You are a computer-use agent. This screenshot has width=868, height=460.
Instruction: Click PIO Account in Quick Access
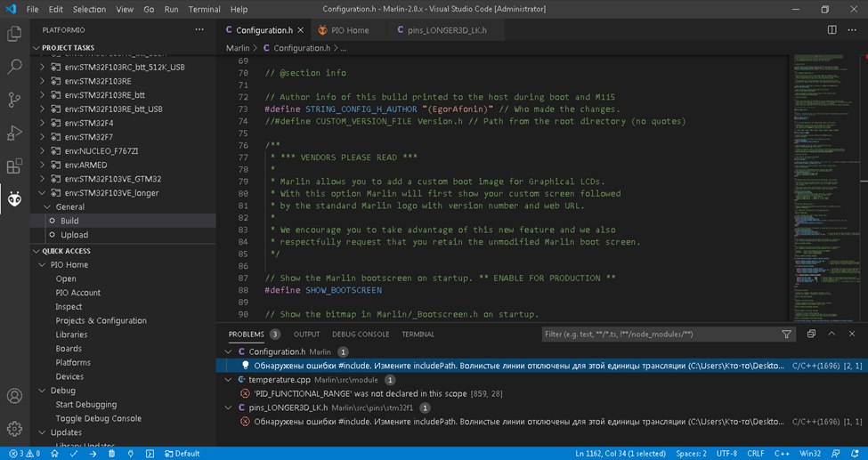78,292
